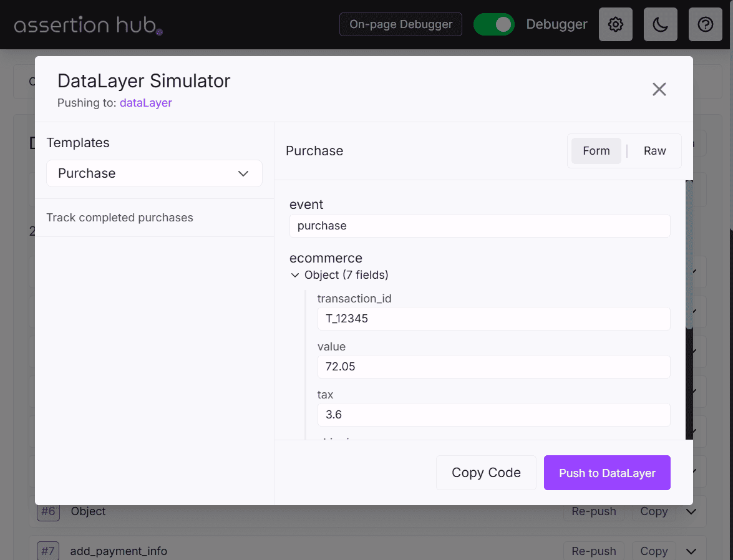Screen dimensions: 733x560
Task: Open help via question mark icon
Action: click(x=705, y=24)
